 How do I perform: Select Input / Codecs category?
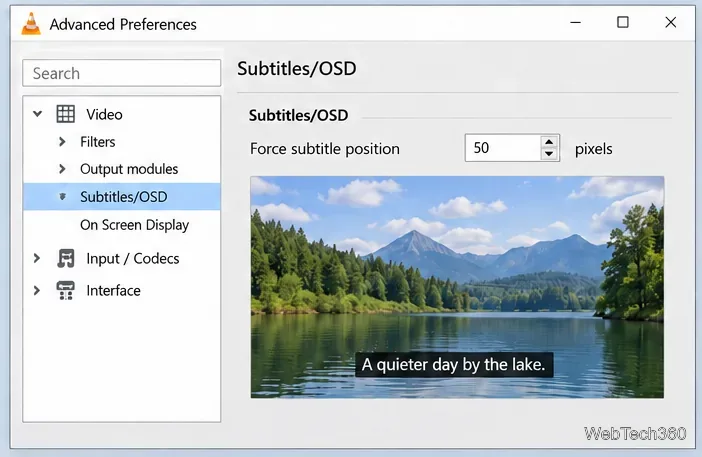[x=133, y=259]
